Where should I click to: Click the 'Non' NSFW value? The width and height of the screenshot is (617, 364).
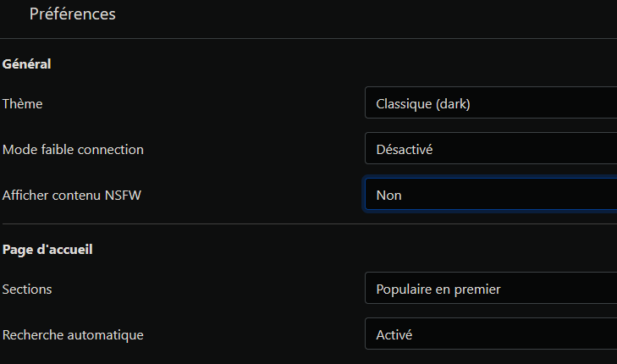[x=389, y=196]
